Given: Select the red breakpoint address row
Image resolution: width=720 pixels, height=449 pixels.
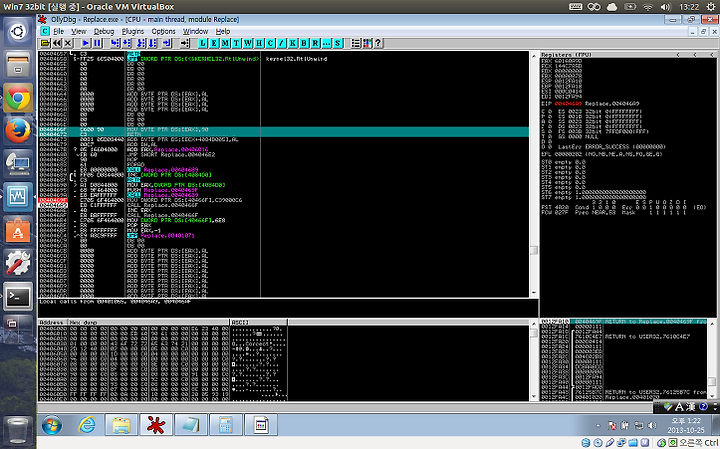Looking at the screenshot, I should tap(53, 200).
